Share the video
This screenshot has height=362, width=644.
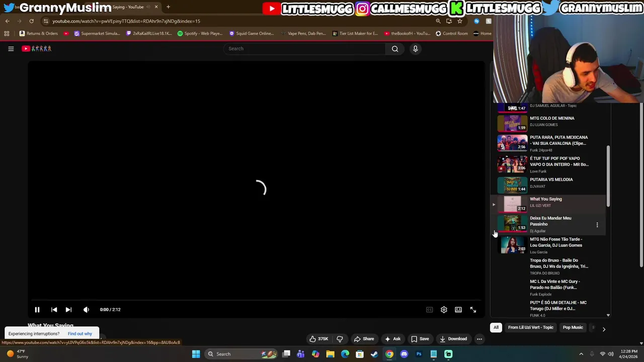[x=364, y=339]
